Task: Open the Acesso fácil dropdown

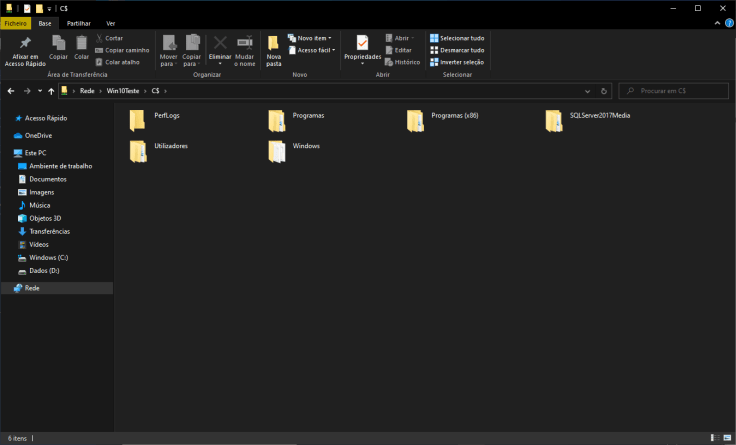Action: click(311, 50)
